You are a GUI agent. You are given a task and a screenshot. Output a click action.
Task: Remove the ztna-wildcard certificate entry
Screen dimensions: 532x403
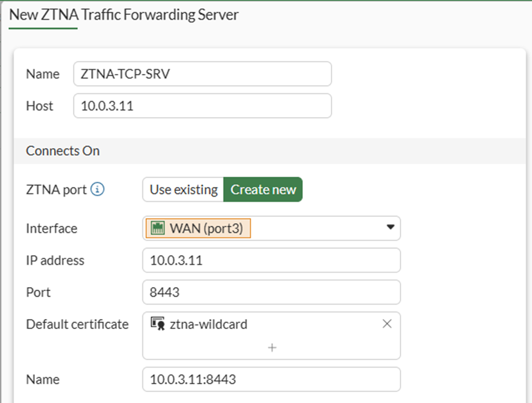coord(387,324)
